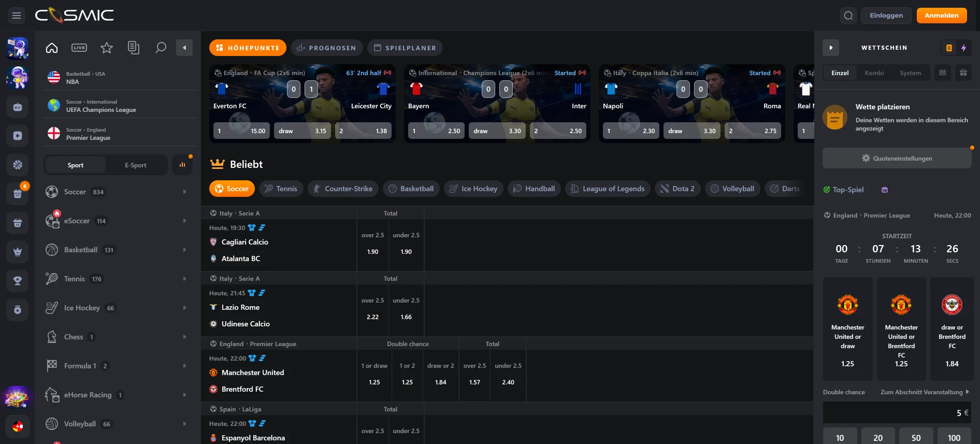
Task: Collapse the sports sidebar arrow
Action: pos(184,48)
